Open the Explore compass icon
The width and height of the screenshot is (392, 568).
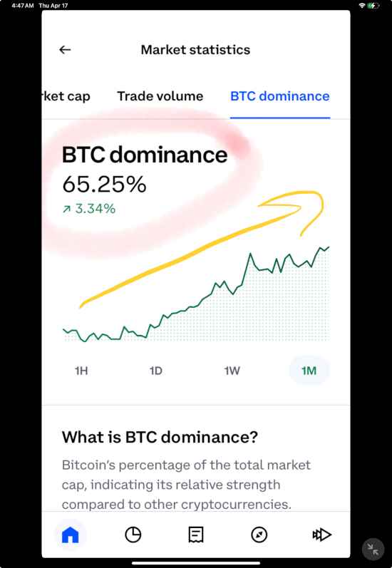click(x=259, y=535)
